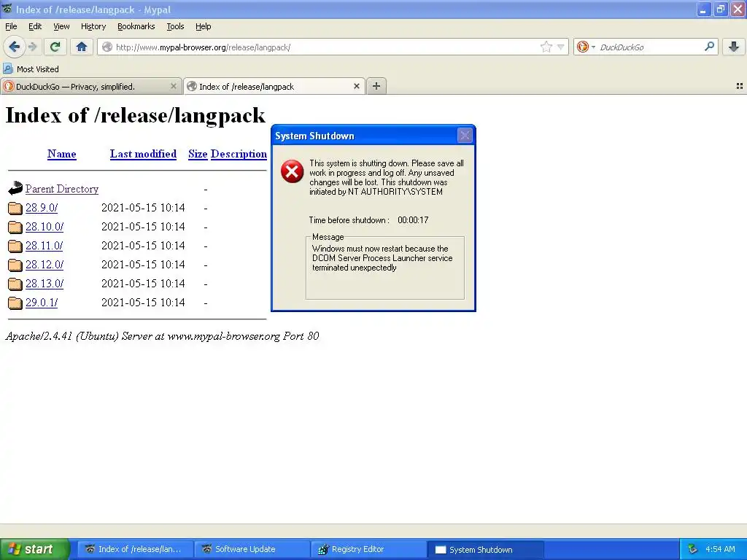The height and width of the screenshot is (560, 747).
Task: Open the Windows Start button
Action: pyautogui.click(x=35, y=549)
